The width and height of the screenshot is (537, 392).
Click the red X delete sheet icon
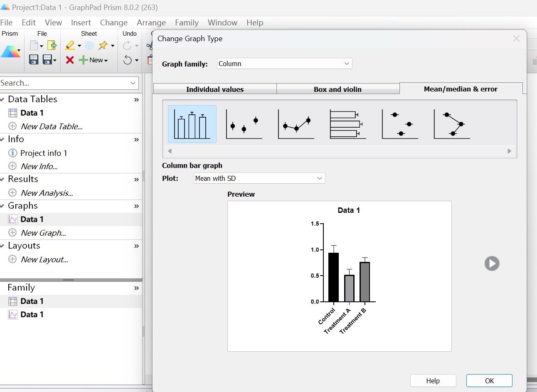[70, 60]
